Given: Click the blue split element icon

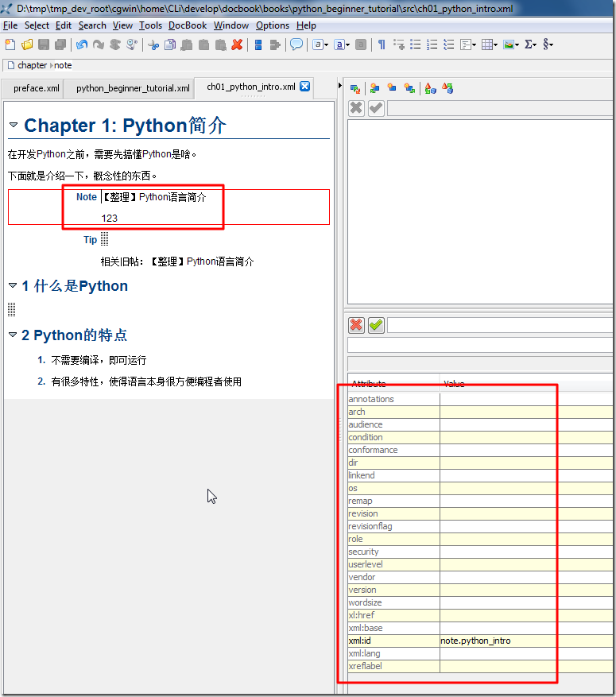Looking at the screenshot, I should (x=258, y=45).
